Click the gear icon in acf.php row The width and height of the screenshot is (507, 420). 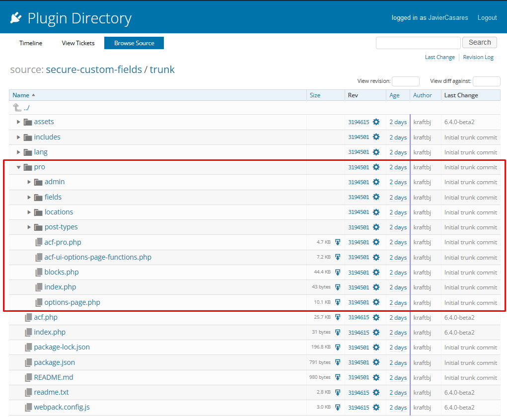(376, 317)
